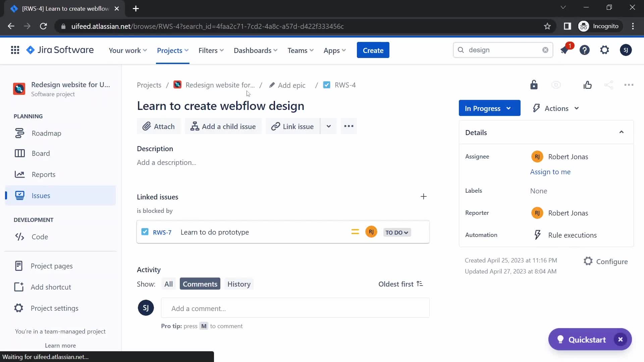This screenshot has height=362, width=644.
Task: Click the share/export arrow icon
Action: 609,85
